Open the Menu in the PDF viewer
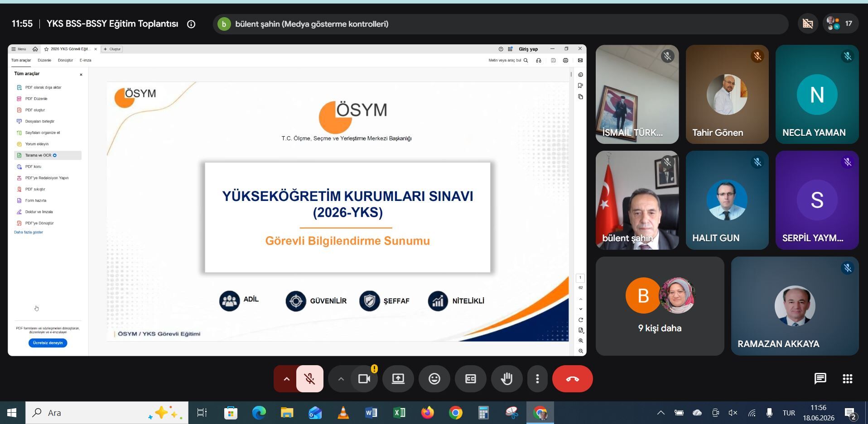This screenshot has height=424, width=868. pos(19,49)
